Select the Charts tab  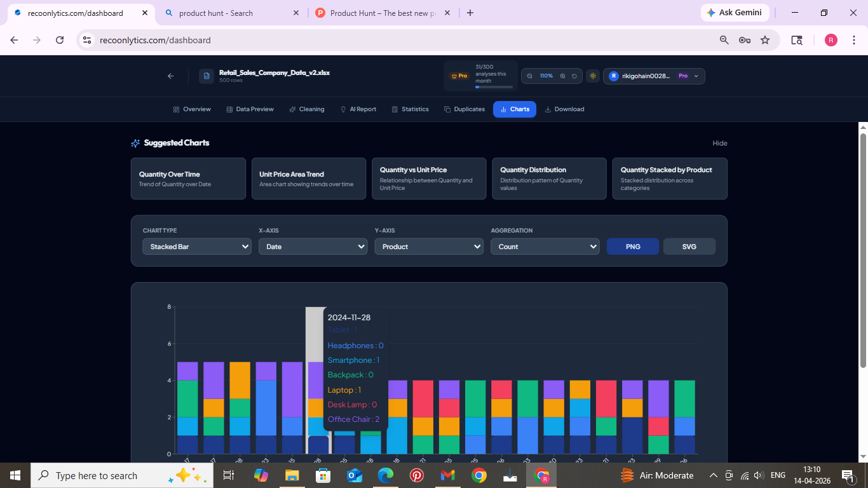515,109
